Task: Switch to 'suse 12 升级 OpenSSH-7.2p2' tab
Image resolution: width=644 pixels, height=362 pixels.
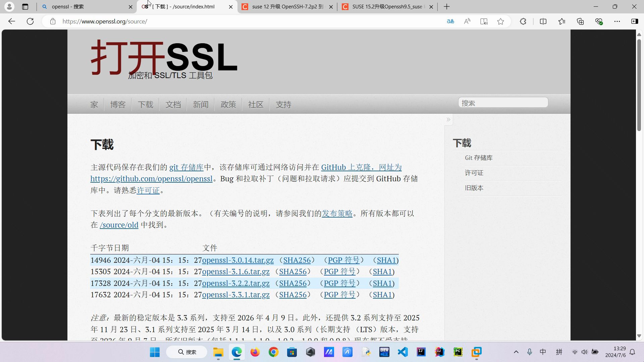Action: coord(287,7)
